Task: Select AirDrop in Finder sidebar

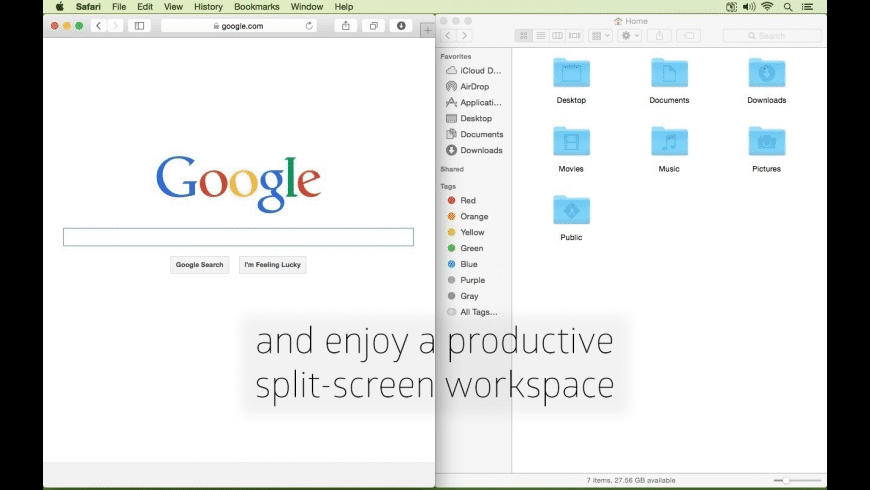Action: (x=474, y=87)
